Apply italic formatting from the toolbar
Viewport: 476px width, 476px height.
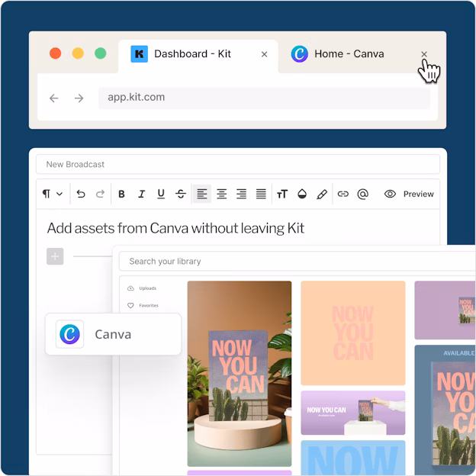point(141,195)
